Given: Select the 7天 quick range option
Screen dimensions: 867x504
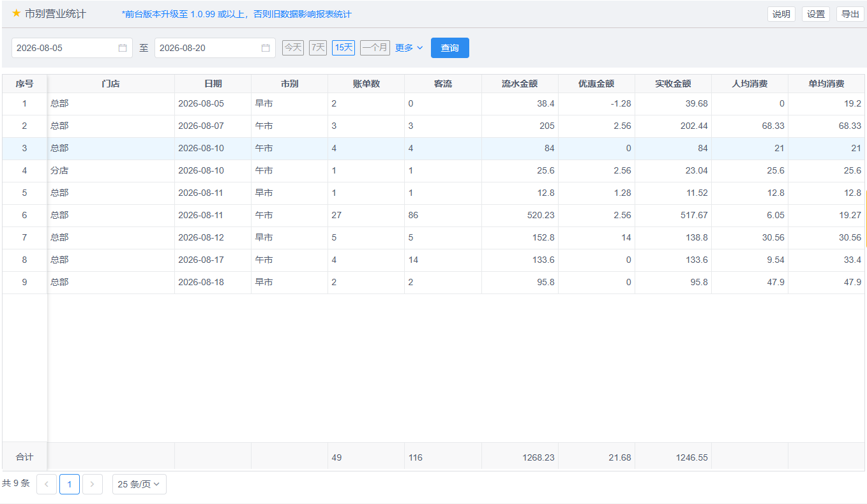Looking at the screenshot, I should click(x=318, y=48).
